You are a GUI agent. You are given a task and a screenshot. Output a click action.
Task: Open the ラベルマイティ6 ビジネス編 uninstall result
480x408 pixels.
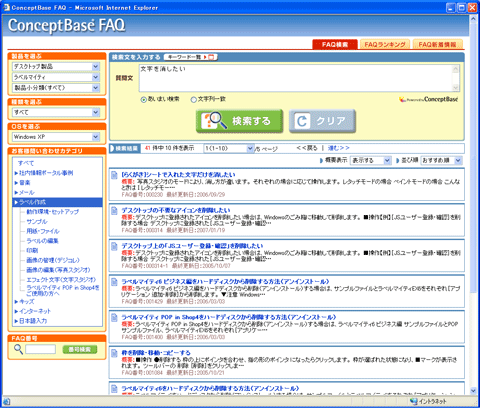coord(225,282)
